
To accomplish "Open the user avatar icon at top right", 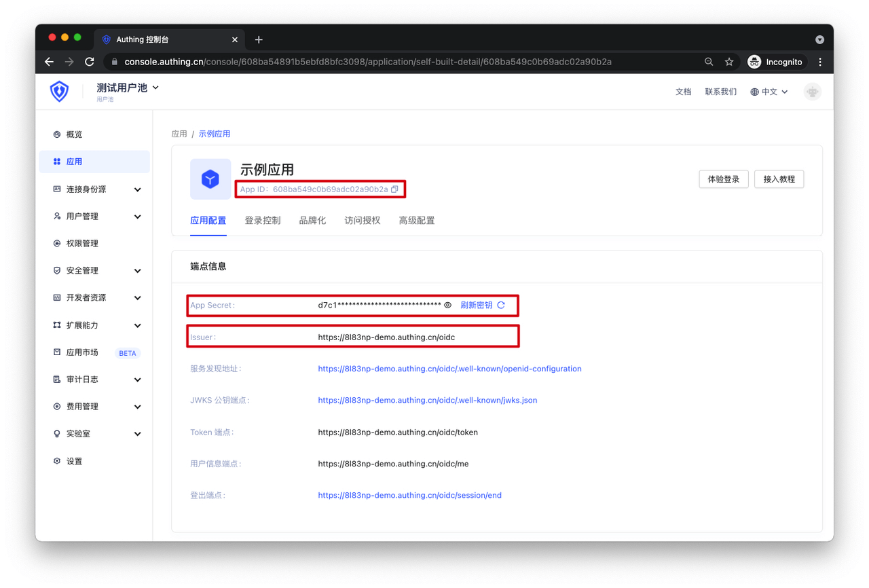I will coord(812,92).
